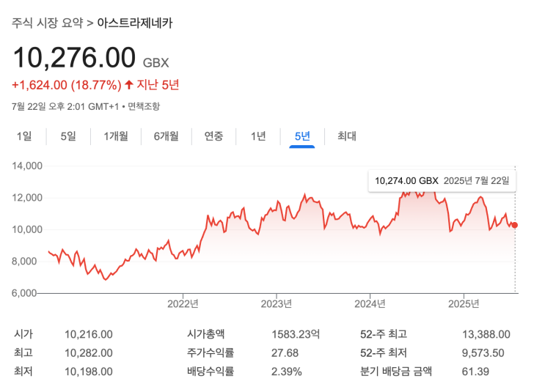The width and height of the screenshot is (545, 392).
Task: Click the 12,000 y-axis label
Action: pyautogui.click(x=27, y=198)
